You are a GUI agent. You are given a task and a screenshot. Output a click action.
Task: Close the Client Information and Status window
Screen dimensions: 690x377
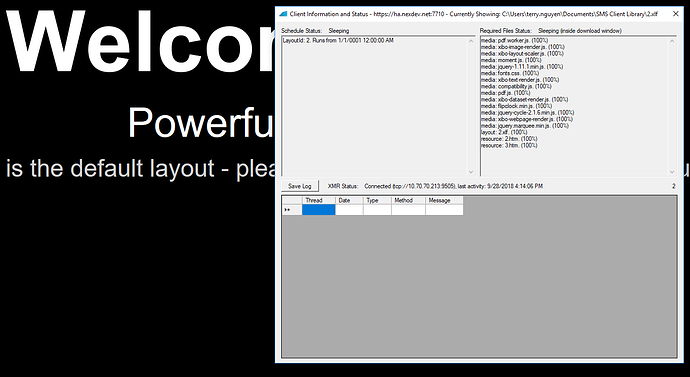(x=675, y=14)
